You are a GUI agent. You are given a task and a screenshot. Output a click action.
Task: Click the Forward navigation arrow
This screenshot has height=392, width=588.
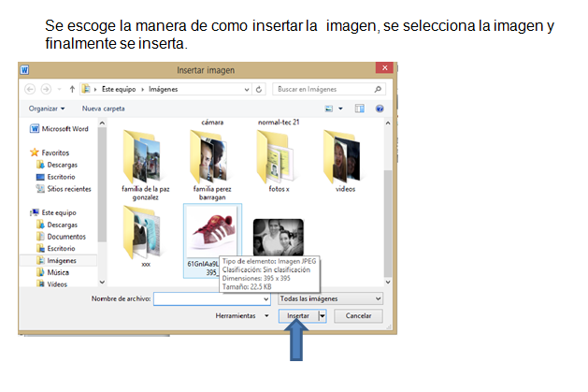pos(46,89)
